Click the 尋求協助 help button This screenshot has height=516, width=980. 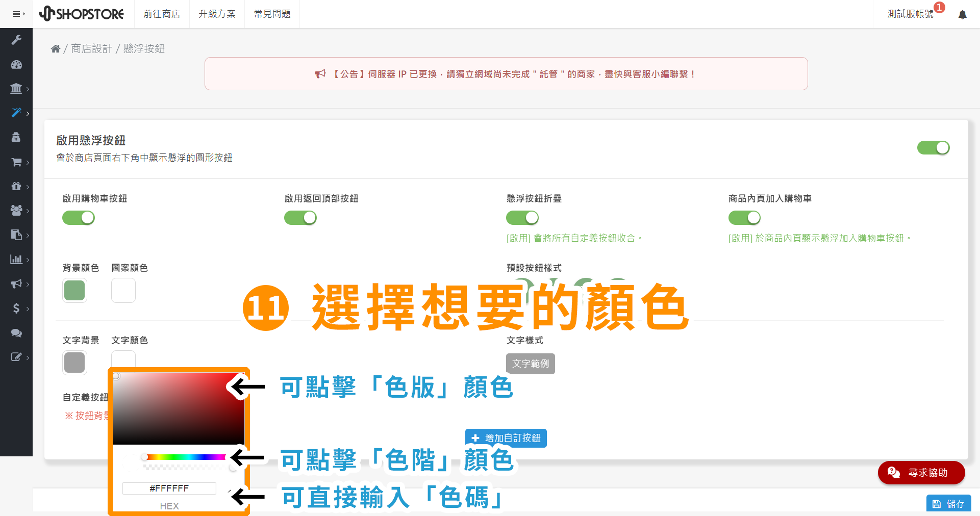click(921, 473)
